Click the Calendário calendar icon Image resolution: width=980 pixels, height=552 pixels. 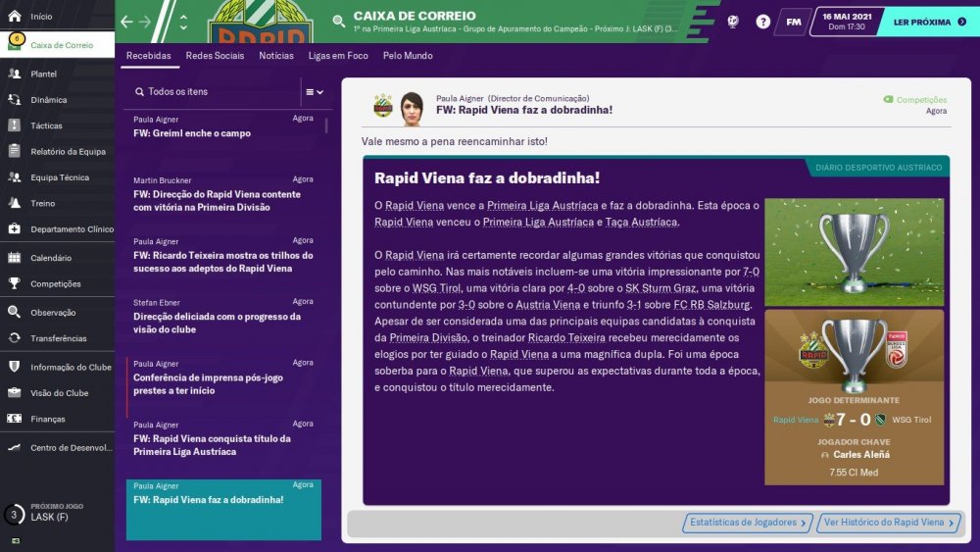(14, 258)
